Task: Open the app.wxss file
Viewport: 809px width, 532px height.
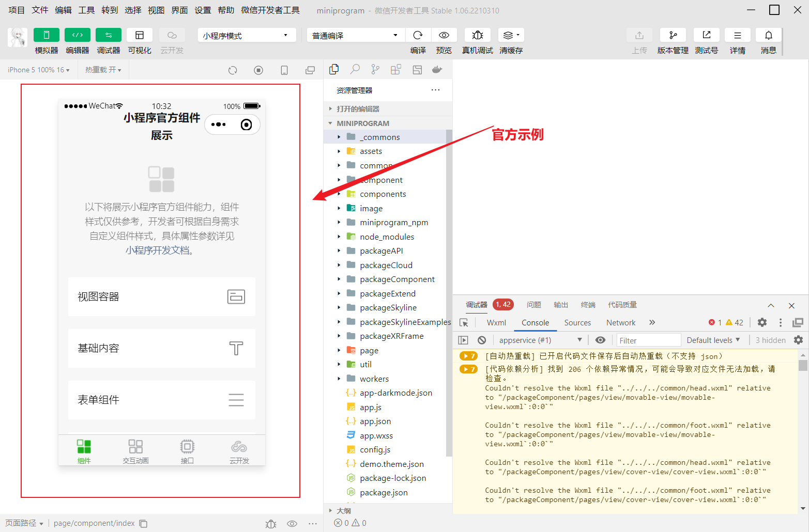Action: (x=385, y=436)
